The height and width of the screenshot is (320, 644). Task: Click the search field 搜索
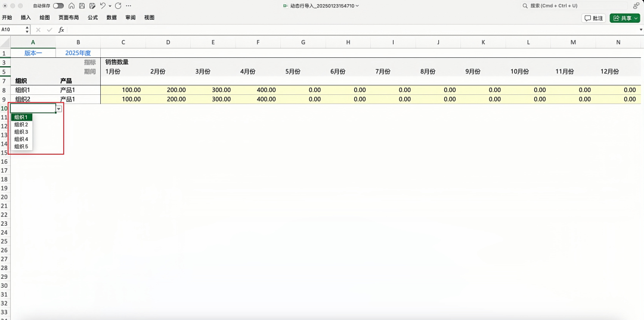pos(574,6)
